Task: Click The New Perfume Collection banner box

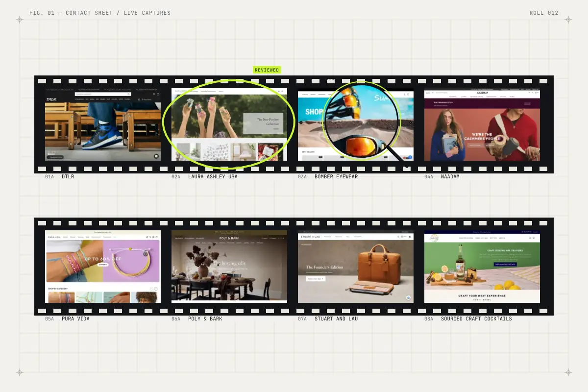Action: (263, 123)
